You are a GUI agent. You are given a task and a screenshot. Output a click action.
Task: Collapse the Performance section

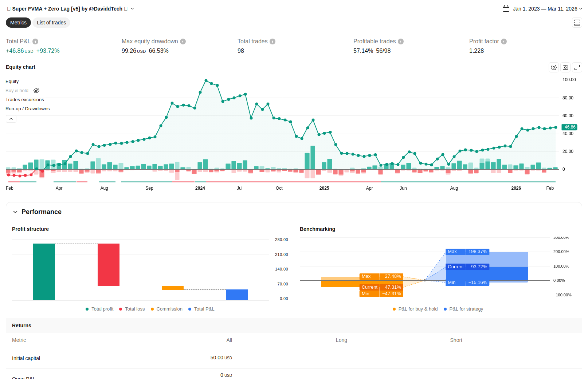coord(15,212)
